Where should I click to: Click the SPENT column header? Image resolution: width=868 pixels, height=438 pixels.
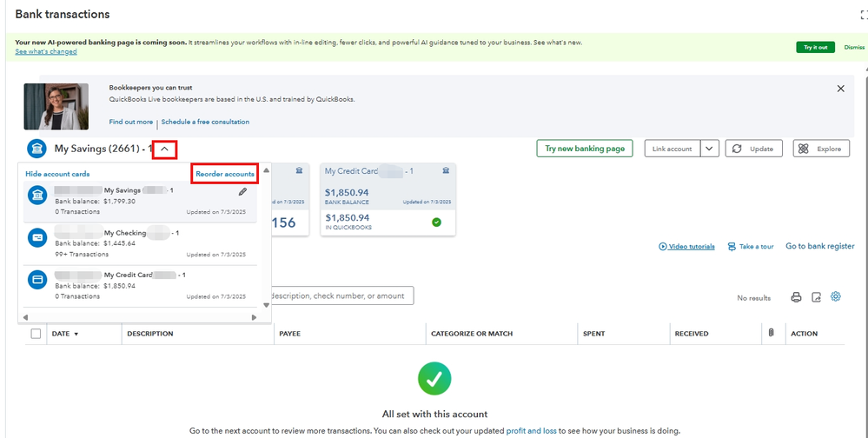(594, 334)
